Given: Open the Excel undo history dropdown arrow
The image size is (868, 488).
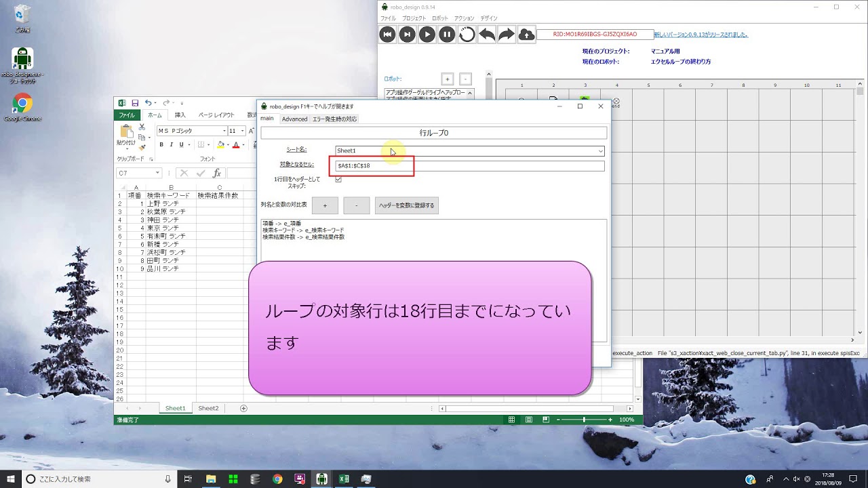Looking at the screenshot, I should pyautogui.click(x=156, y=103).
